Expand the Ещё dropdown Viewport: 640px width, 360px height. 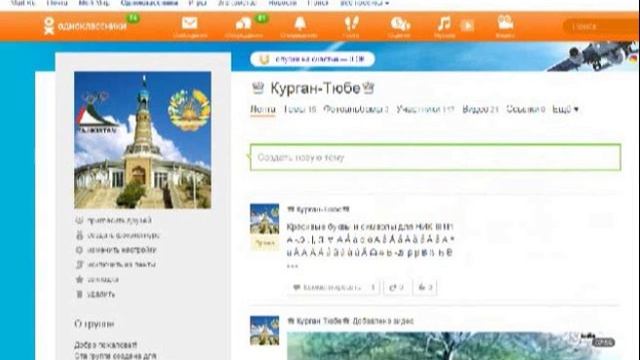pyautogui.click(x=565, y=109)
